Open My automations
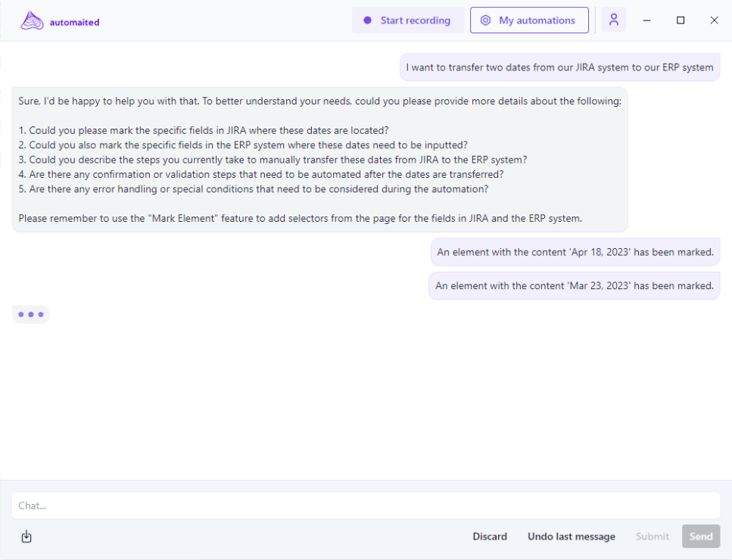 [529, 20]
